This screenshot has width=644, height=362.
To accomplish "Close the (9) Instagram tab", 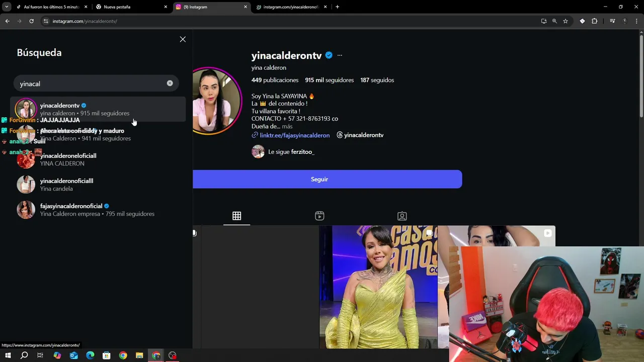I will (x=246, y=7).
